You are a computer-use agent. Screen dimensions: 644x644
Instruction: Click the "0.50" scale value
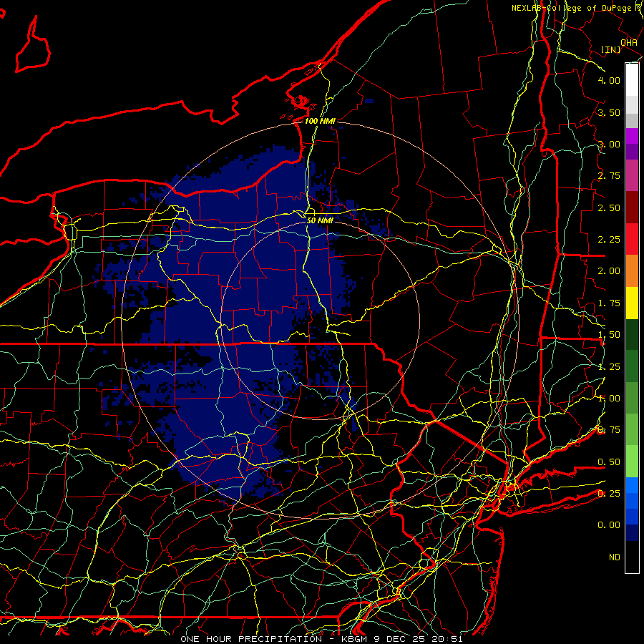coord(609,462)
